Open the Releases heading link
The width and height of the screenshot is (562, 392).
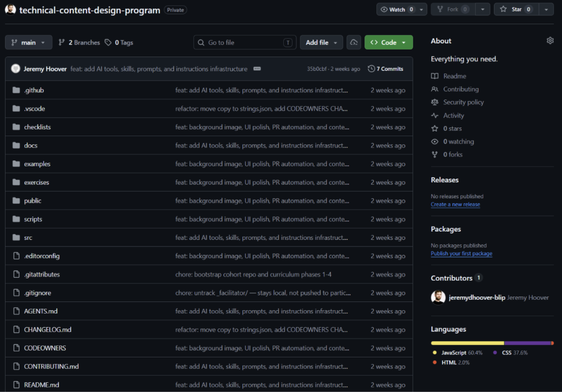(x=445, y=180)
